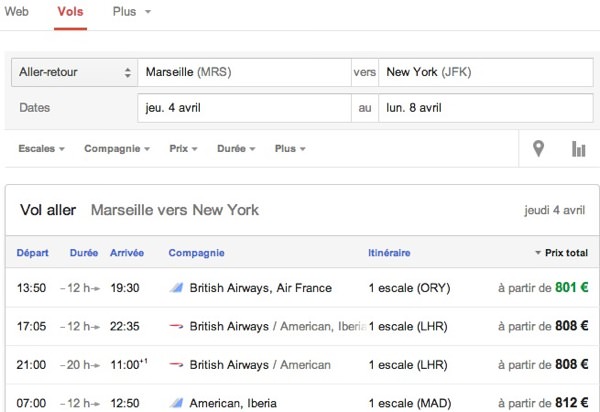The height and width of the screenshot is (412, 600).
Task: Sort flights by the Itinéraire column
Action: 389,253
